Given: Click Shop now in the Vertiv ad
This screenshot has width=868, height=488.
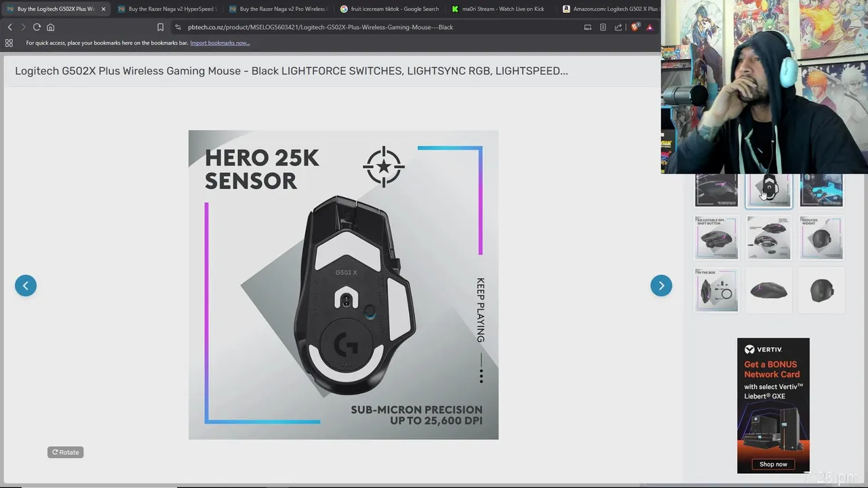Looking at the screenshot, I should pyautogui.click(x=773, y=464).
